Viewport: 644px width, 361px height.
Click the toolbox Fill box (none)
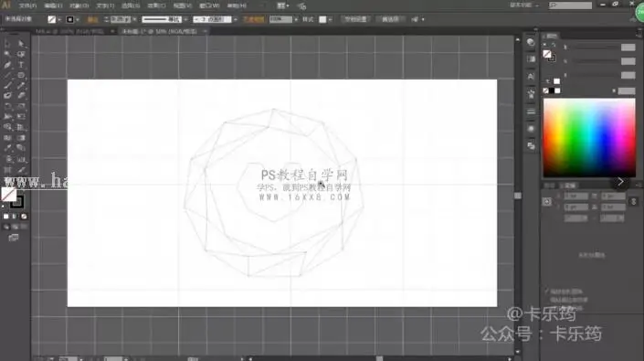pyautogui.click(x=8, y=195)
